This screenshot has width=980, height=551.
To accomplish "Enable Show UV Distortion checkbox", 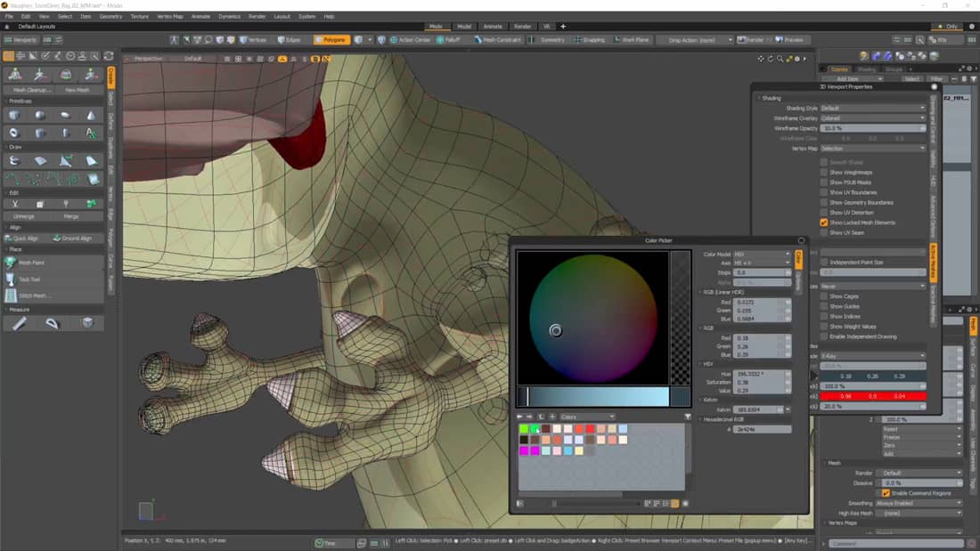I will (824, 213).
